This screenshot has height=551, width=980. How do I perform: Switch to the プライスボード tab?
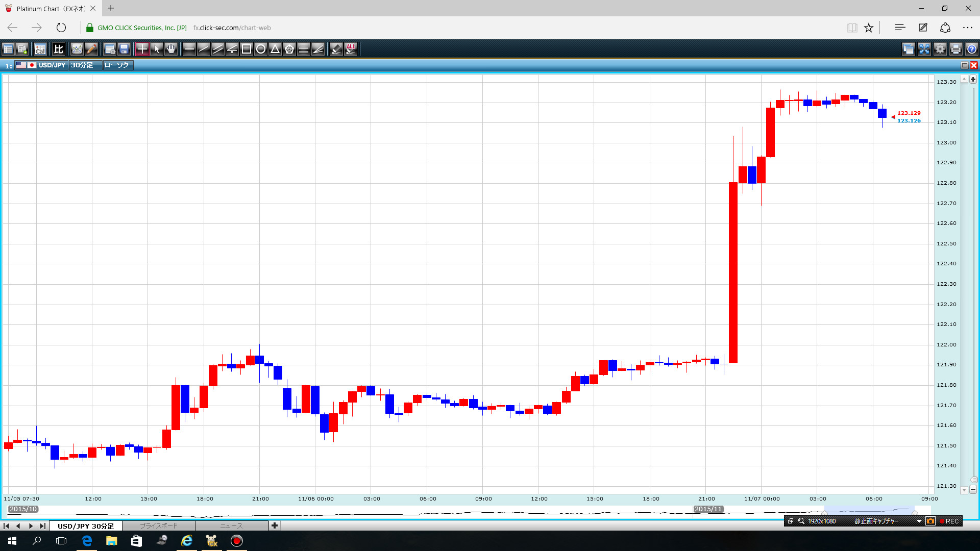tap(159, 525)
